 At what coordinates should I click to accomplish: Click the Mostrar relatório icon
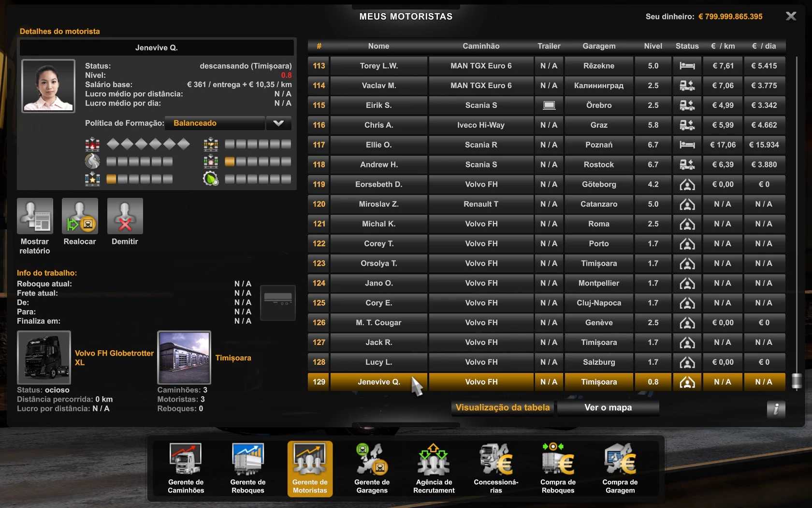pos(35,216)
